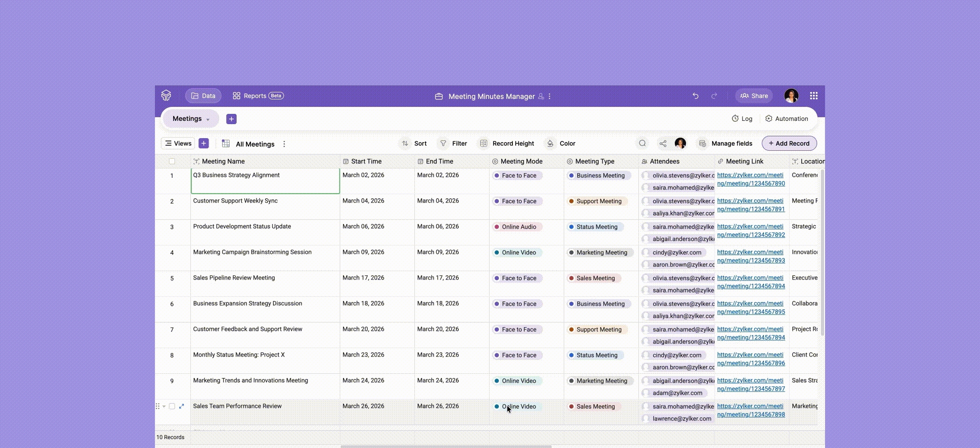Tick the checkbox on Sales Team Performance Review row

tap(172, 406)
